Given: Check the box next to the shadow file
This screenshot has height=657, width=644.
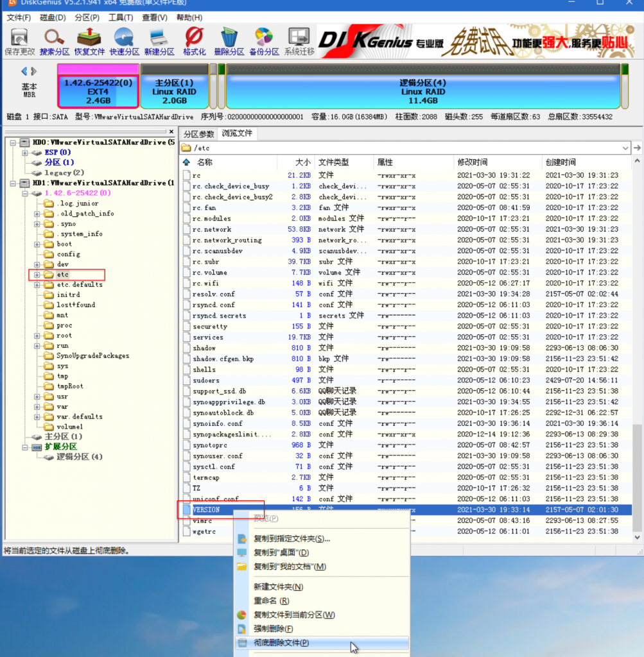Looking at the screenshot, I should point(187,348).
